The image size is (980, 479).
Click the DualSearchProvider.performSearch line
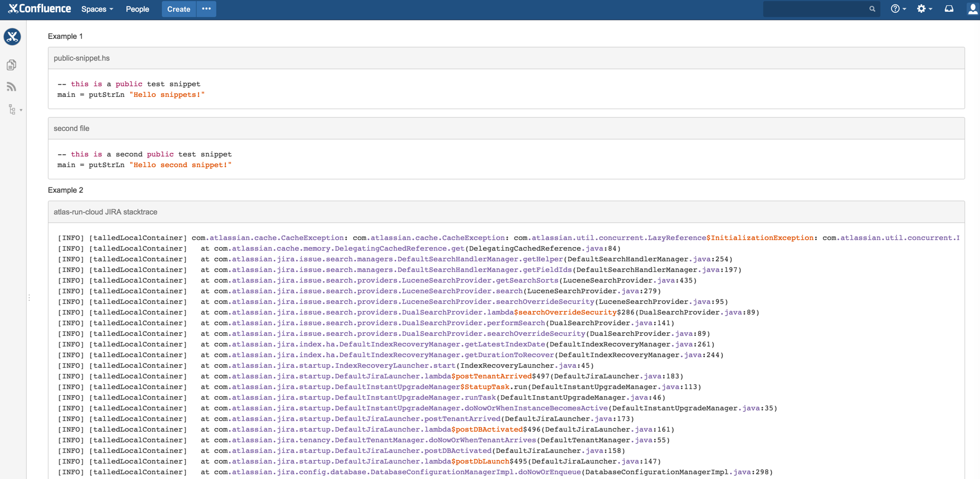pos(366,323)
